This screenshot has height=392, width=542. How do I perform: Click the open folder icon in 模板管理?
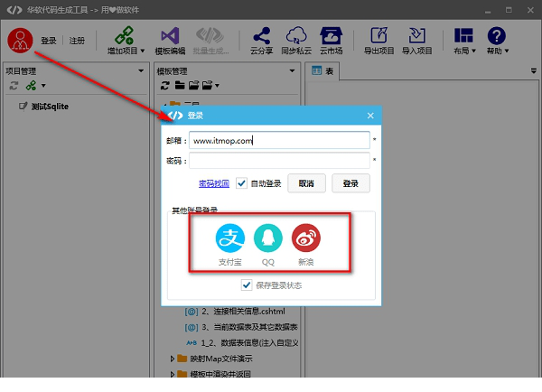193,86
